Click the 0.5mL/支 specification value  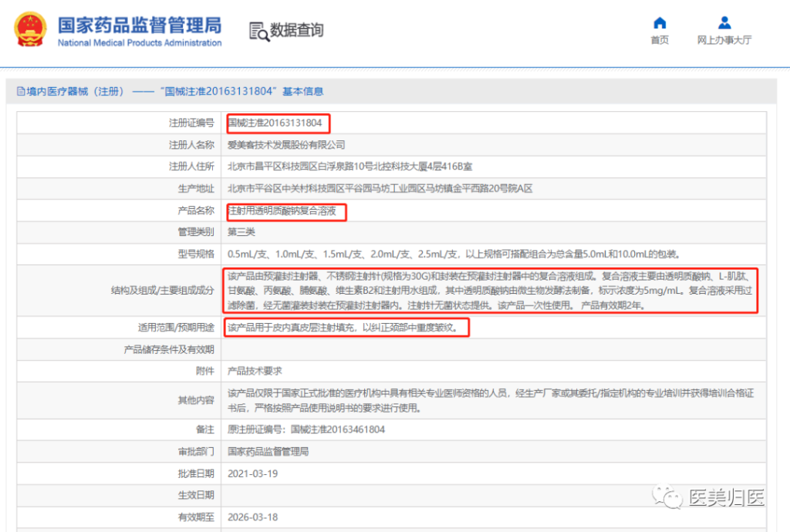tap(454, 254)
